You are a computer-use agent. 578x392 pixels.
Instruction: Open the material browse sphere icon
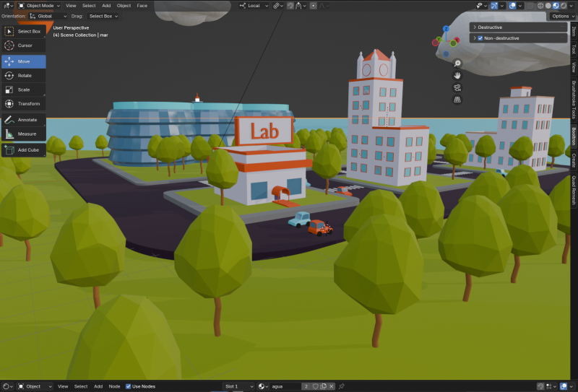point(263,386)
